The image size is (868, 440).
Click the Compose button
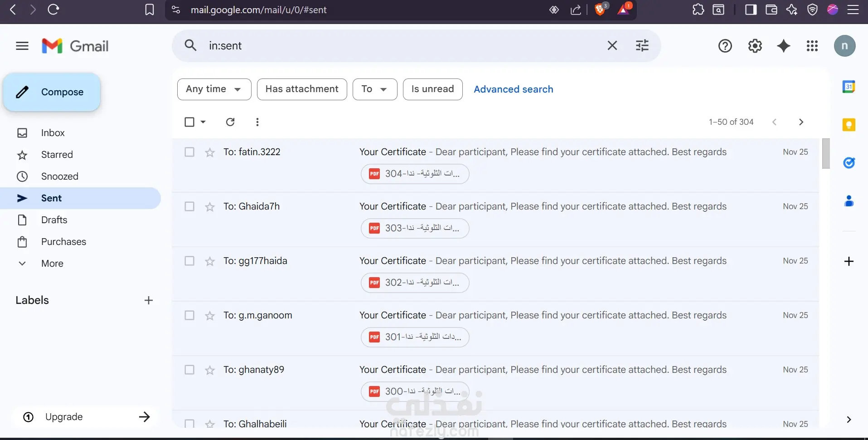tap(52, 92)
